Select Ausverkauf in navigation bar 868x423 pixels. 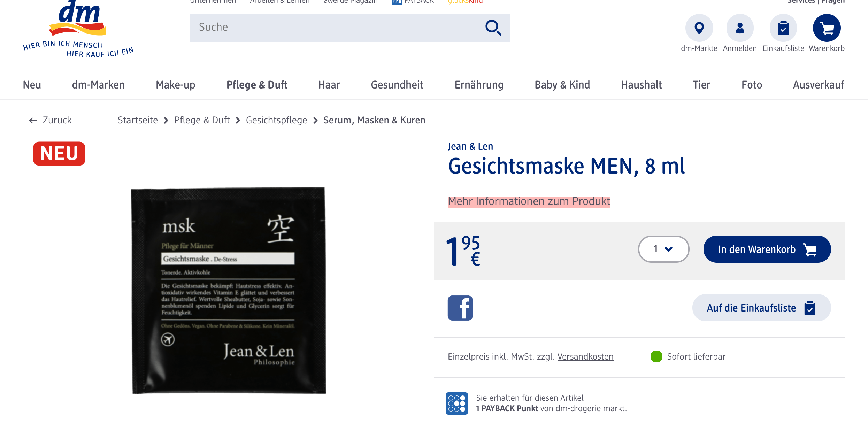pos(818,85)
